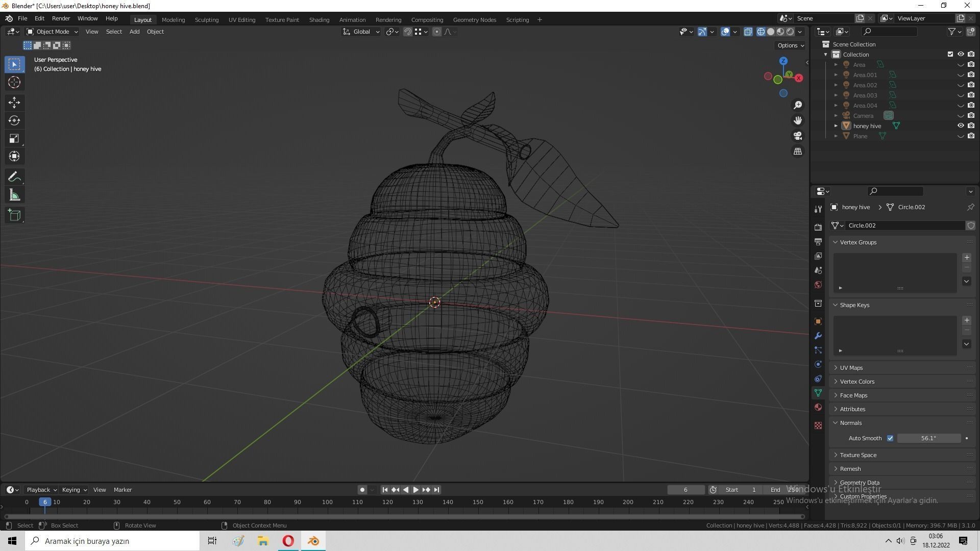Open Particle properties tab
This screenshot has height=551, width=980.
(x=818, y=350)
